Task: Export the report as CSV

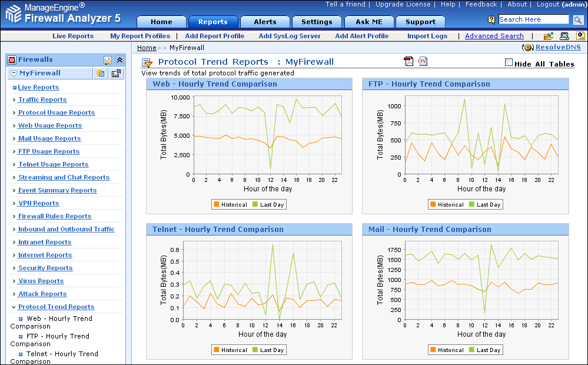Action: point(423,61)
